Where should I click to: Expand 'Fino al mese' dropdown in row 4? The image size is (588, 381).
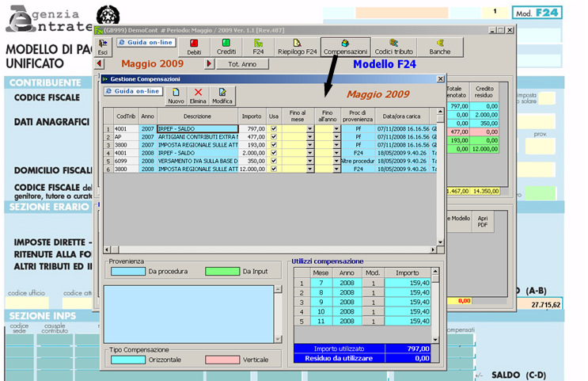click(309, 153)
